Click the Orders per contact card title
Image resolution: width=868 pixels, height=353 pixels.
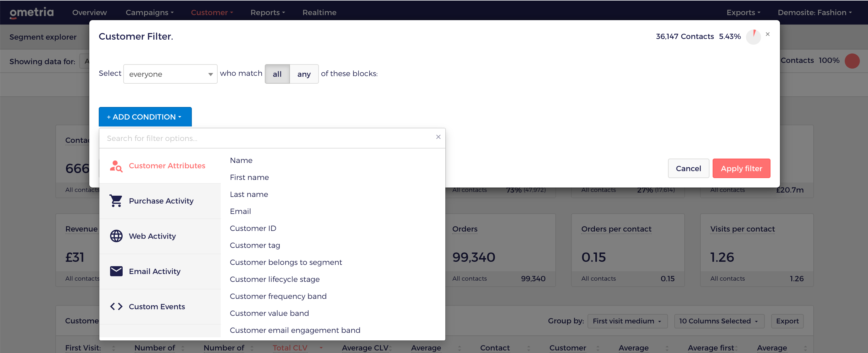point(616,229)
